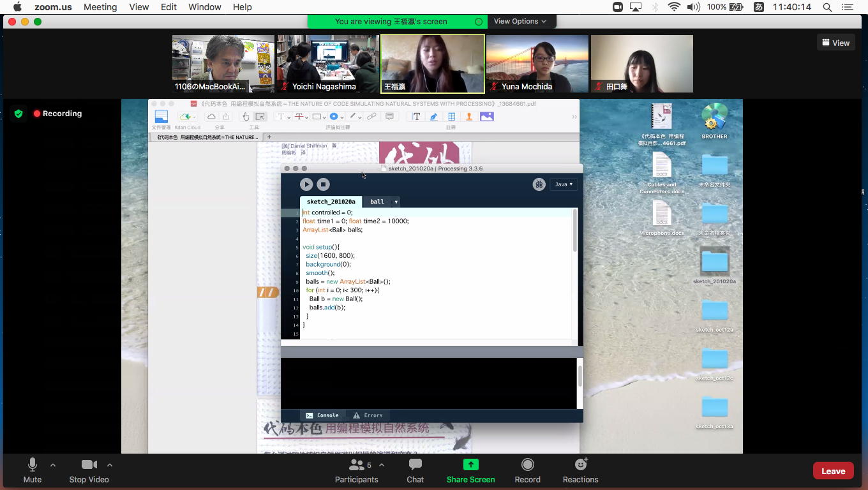Click the Share Screen button
Screen dimensions: 868x490
click(x=470, y=471)
